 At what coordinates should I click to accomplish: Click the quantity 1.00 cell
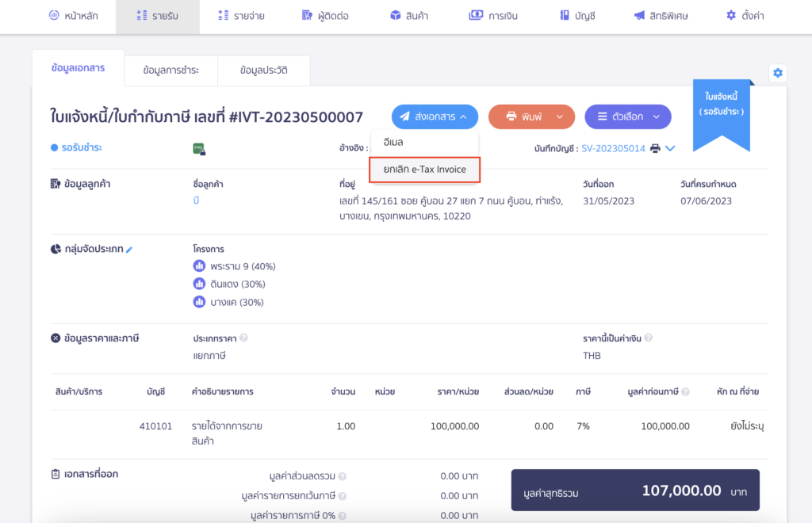click(x=346, y=426)
